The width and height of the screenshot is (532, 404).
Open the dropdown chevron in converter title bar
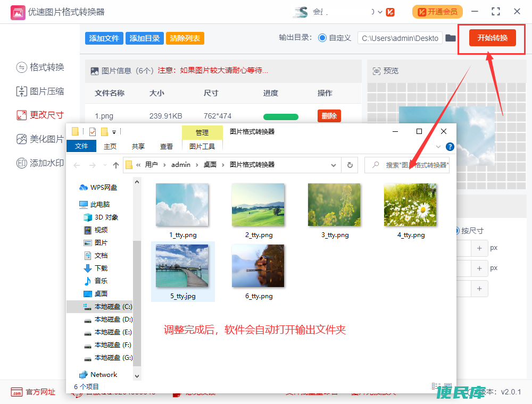coord(380,12)
